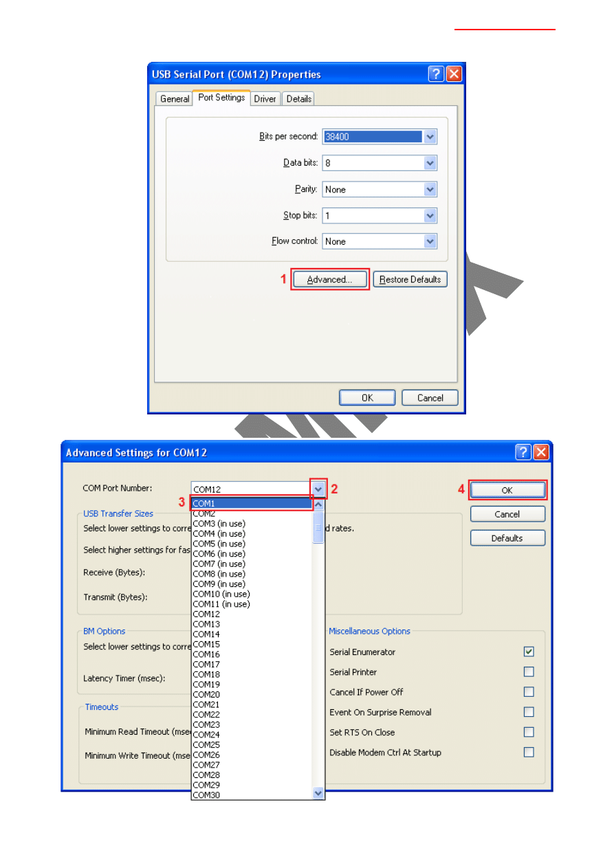614x868 pixels.
Task: Close the Advanced Settings for COM12 dialog
Action: [541, 452]
